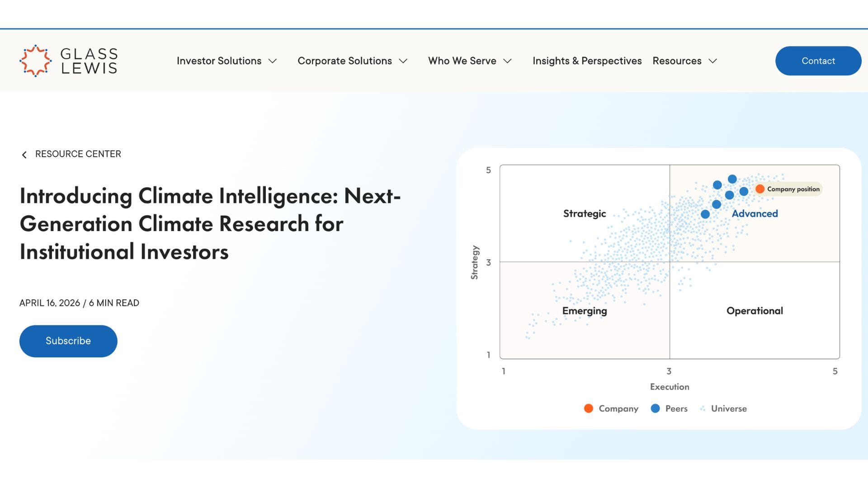Click the blue Peers legend dot
868x488 pixels.
coord(655,408)
